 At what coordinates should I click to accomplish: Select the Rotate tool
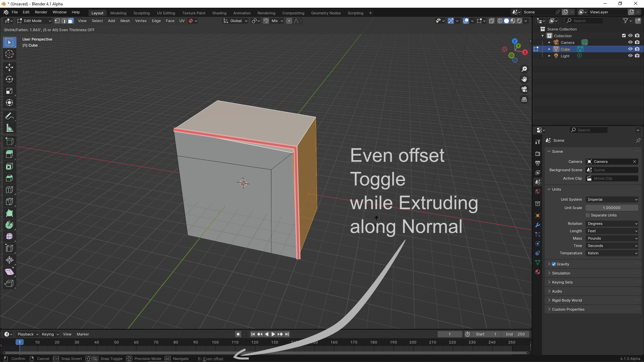click(9, 79)
